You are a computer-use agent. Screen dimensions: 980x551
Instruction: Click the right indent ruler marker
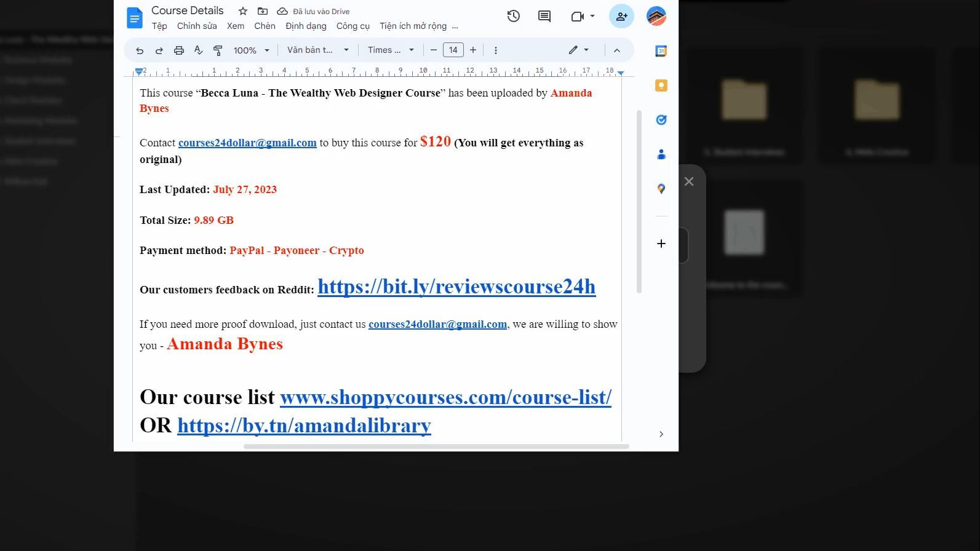click(x=621, y=73)
